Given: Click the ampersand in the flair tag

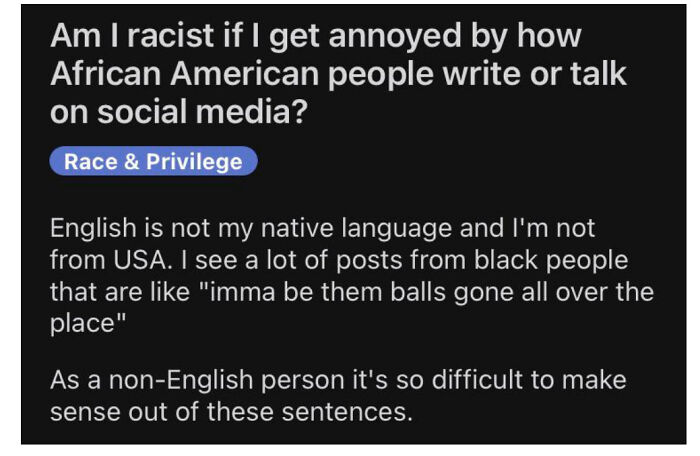Looking at the screenshot, I should pos(132,162).
